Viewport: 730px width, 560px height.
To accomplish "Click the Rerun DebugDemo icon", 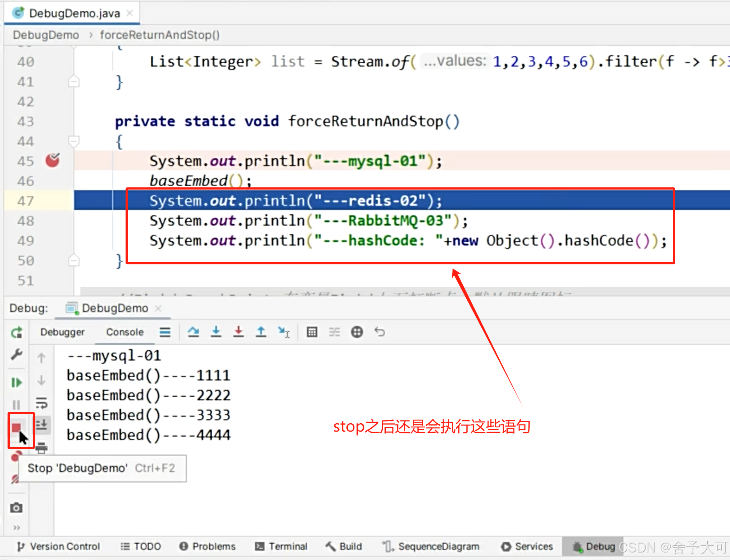I will pyautogui.click(x=17, y=332).
